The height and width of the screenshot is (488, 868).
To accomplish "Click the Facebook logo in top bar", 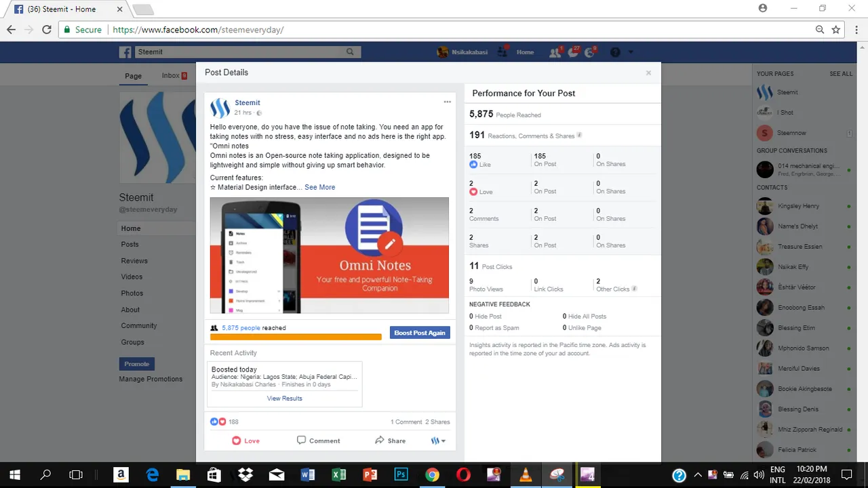I will tap(125, 52).
